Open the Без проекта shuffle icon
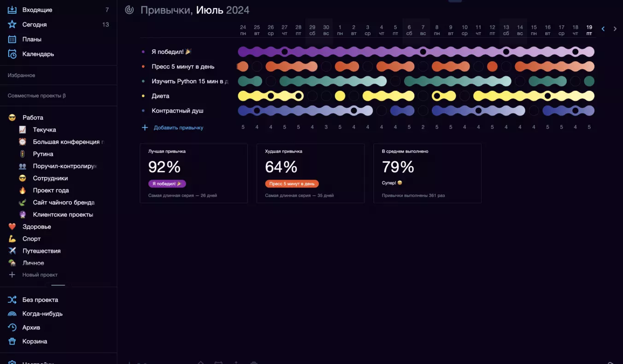623x364 pixels. [x=12, y=300]
